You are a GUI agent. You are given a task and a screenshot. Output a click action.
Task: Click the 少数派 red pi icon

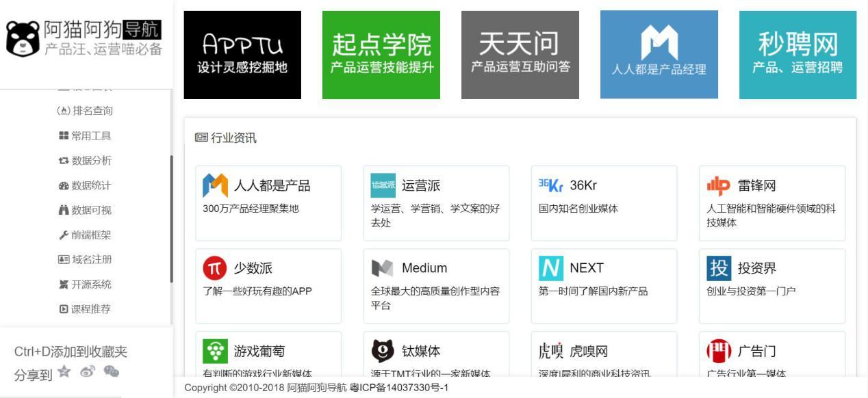point(215,268)
